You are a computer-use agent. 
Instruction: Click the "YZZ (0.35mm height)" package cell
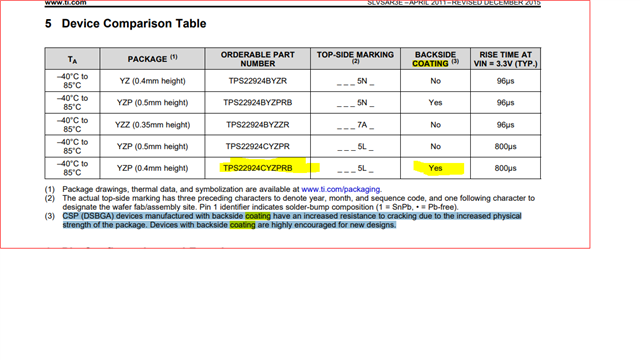152,124
